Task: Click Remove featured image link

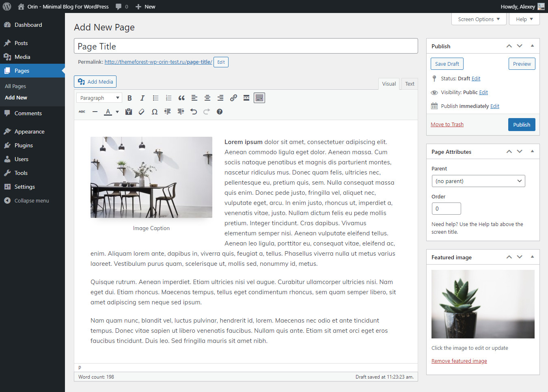Action: (x=459, y=360)
